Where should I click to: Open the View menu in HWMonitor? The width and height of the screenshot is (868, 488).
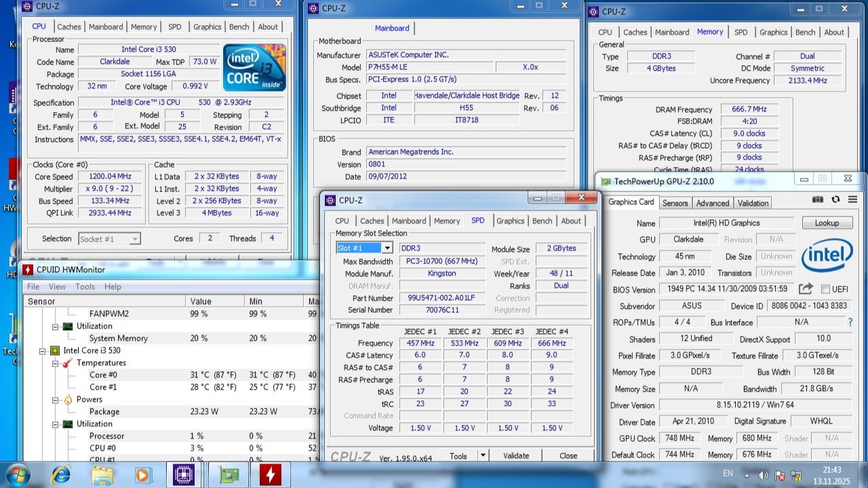(x=58, y=286)
